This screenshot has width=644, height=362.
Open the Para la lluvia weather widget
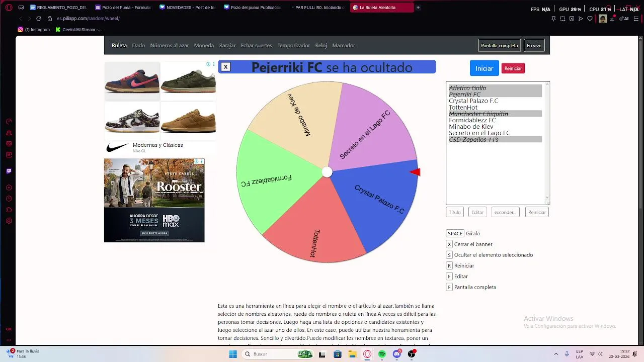(23, 353)
